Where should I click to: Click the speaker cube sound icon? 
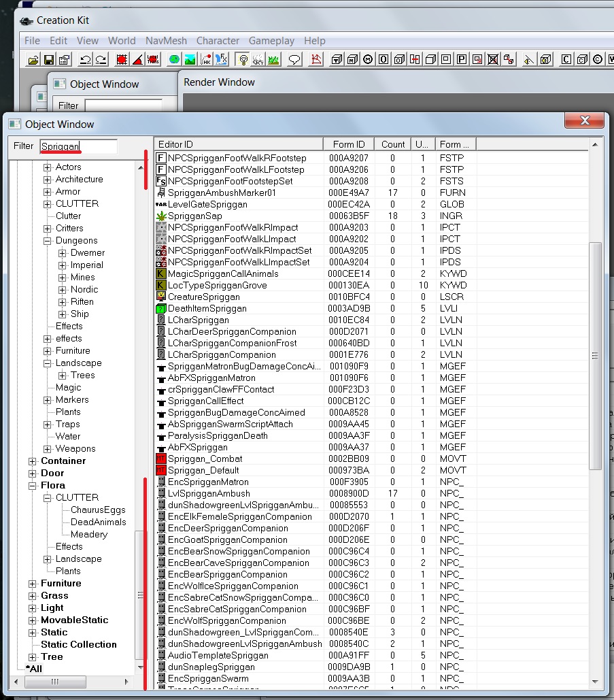545,59
